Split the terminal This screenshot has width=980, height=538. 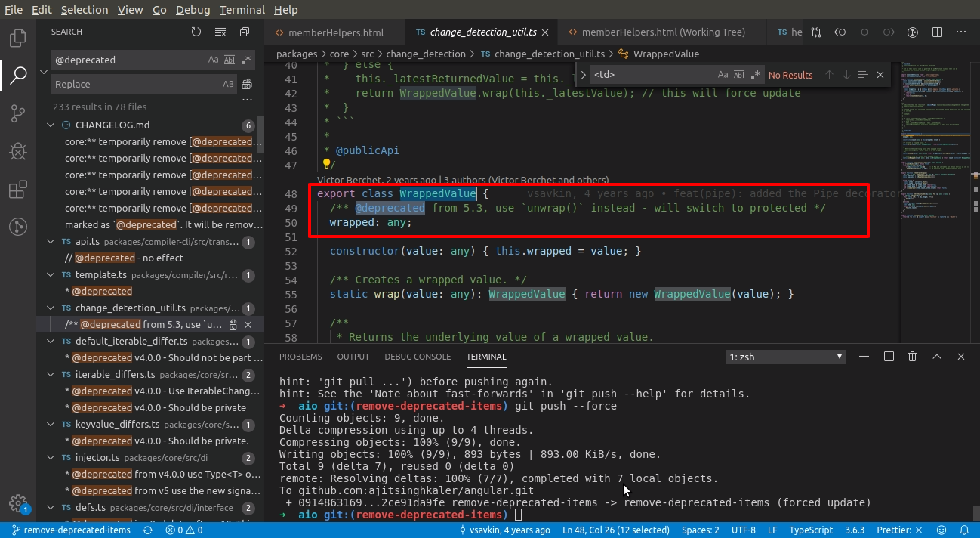click(889, 357)
